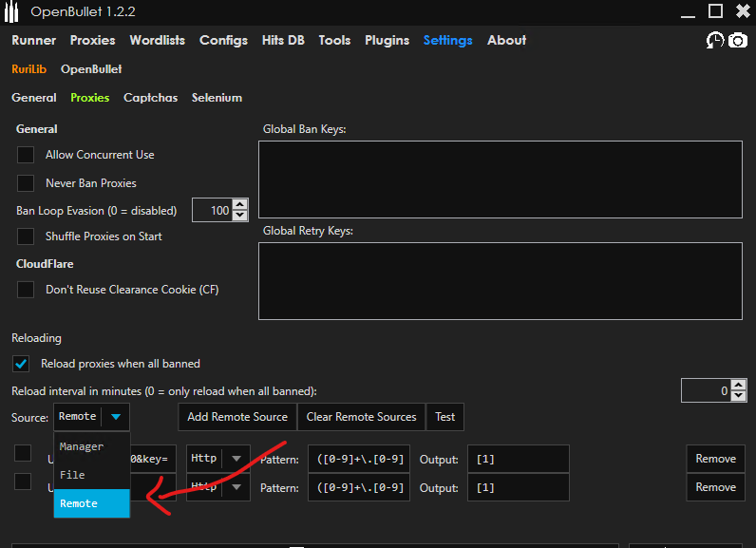Image resolution: width=756 pixels, height=548 pixels.
Task: Uncheck Reload proxies when all banned
Action: click(21, 364)
